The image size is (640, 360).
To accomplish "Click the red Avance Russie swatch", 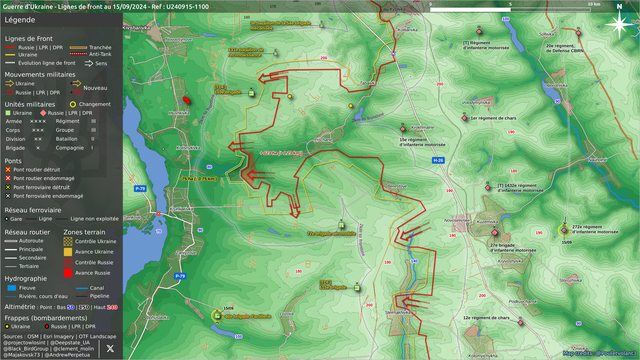I will (68, 273).
